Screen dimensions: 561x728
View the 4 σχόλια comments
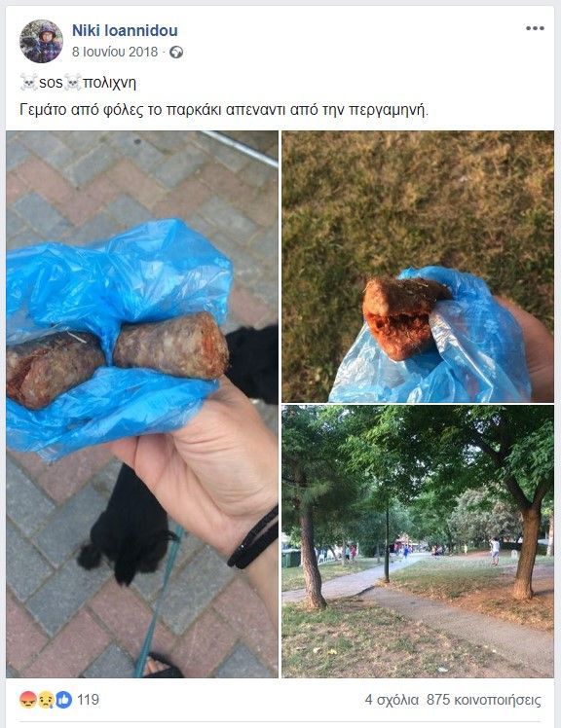(392, 700)
